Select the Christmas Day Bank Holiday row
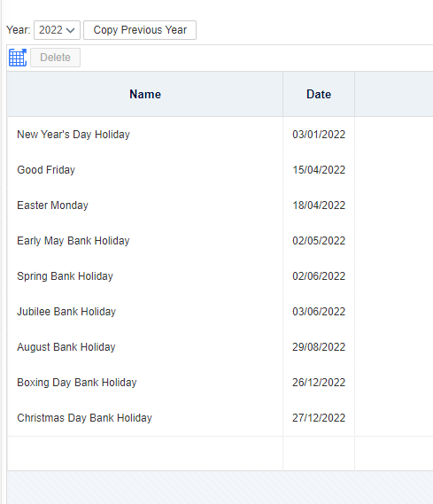The image size is (433, 504). pos(220,418)
